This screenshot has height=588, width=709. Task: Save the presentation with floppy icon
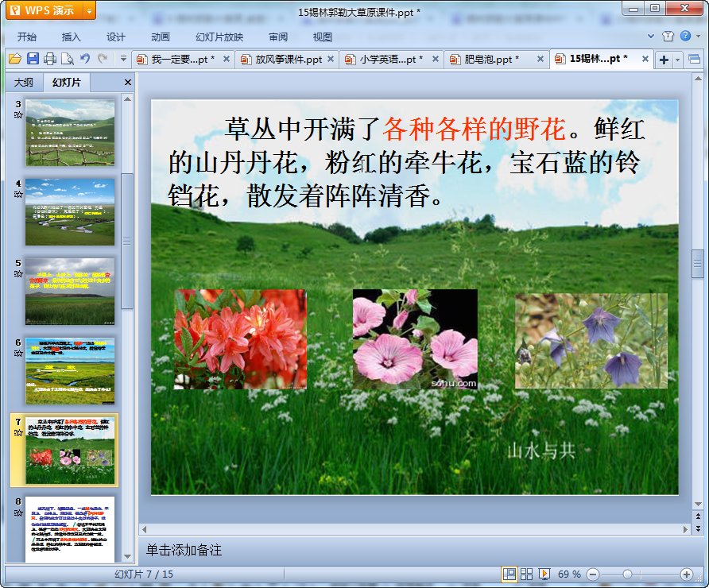33,60
